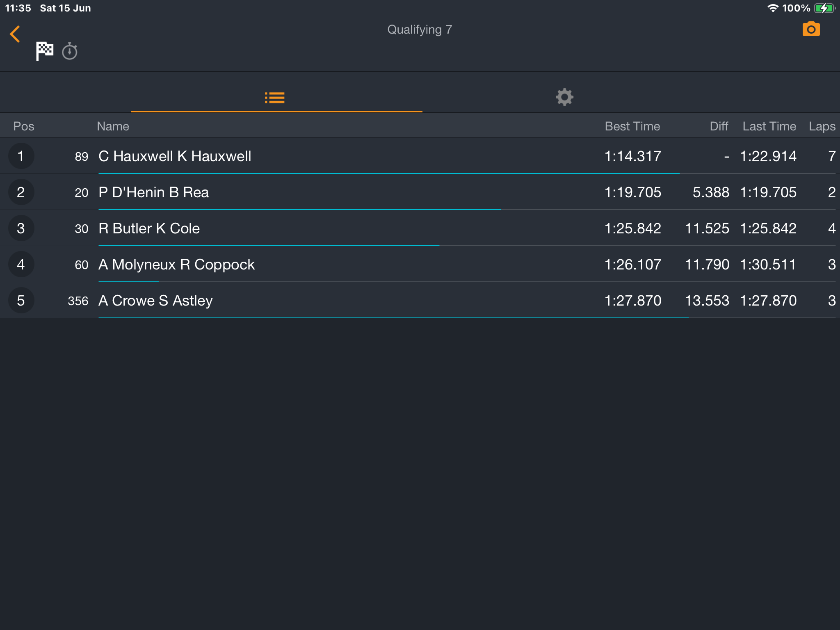This screenshot has width=840, height=630.
Task: Select the checkered flag icon
Action: (44, 51)
